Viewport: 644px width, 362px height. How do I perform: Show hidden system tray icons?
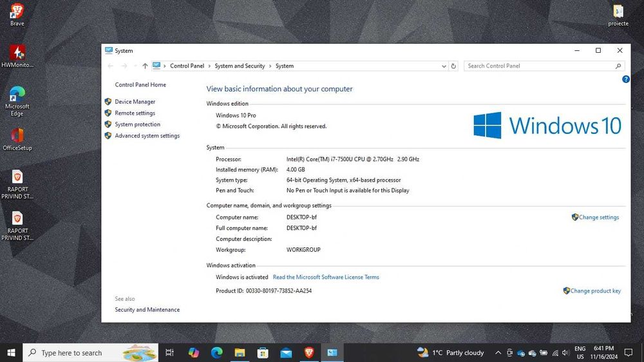498,352
